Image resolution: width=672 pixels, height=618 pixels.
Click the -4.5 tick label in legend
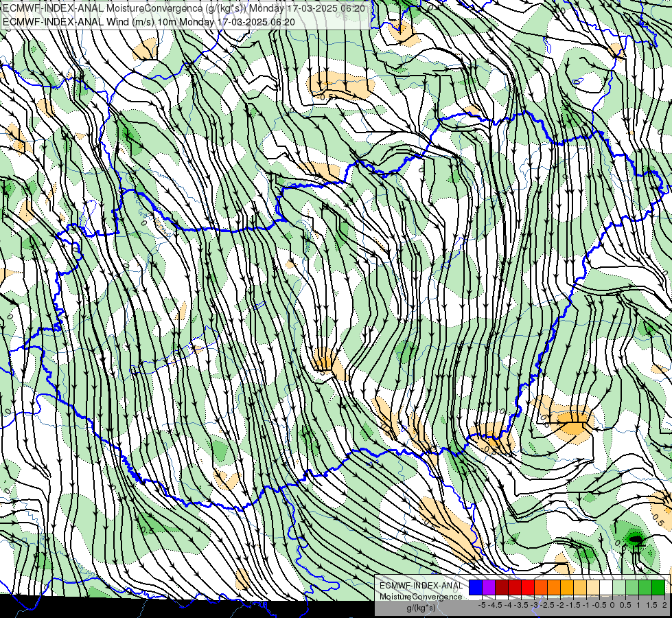pos(495,605)
